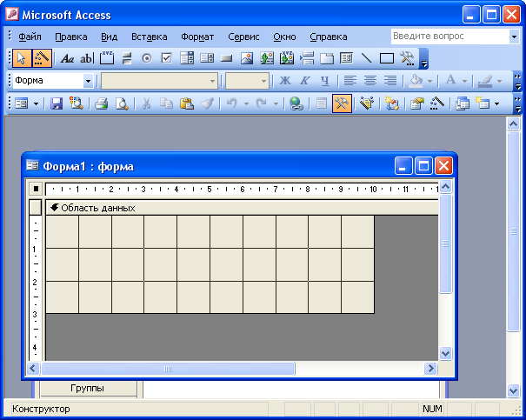Show the Field List
The height and width of the screenshot is (420, 526).
322,103
